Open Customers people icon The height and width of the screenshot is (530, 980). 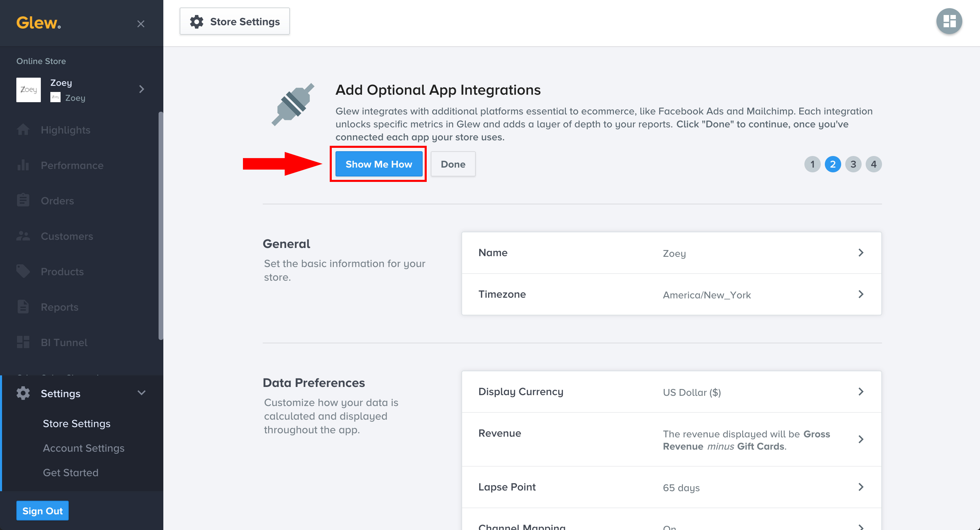pos(23,236)
